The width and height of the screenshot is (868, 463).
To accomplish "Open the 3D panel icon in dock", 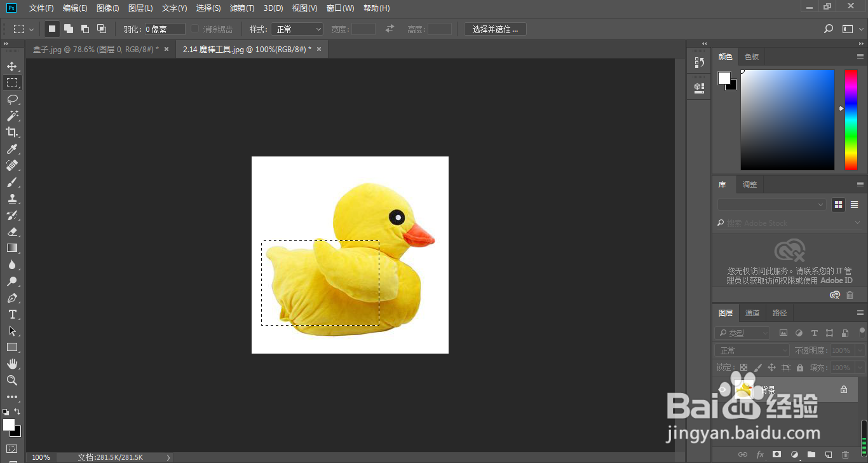I will (x=699, y=87).
